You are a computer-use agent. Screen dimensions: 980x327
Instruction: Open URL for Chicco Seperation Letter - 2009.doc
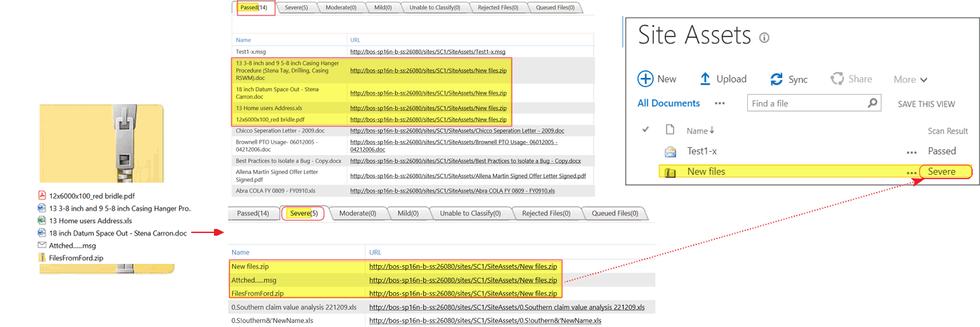tap(457, 131)
